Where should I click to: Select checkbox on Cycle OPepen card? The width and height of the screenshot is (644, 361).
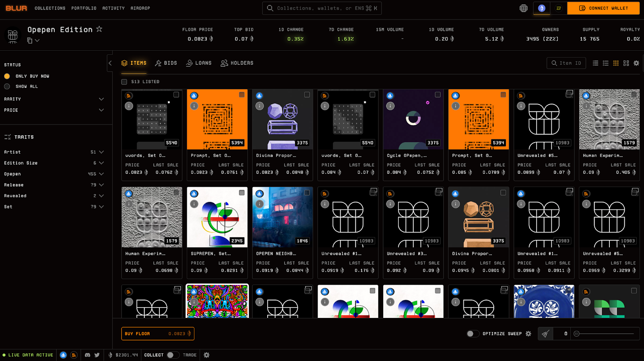click(x=438, y=95)
